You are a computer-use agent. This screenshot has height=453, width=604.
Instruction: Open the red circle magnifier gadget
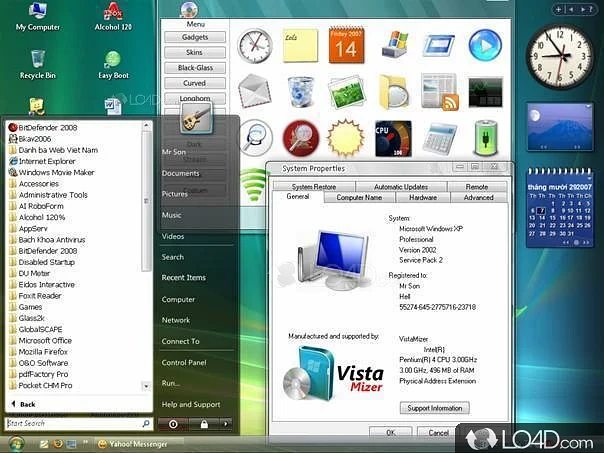pos(301,139)
